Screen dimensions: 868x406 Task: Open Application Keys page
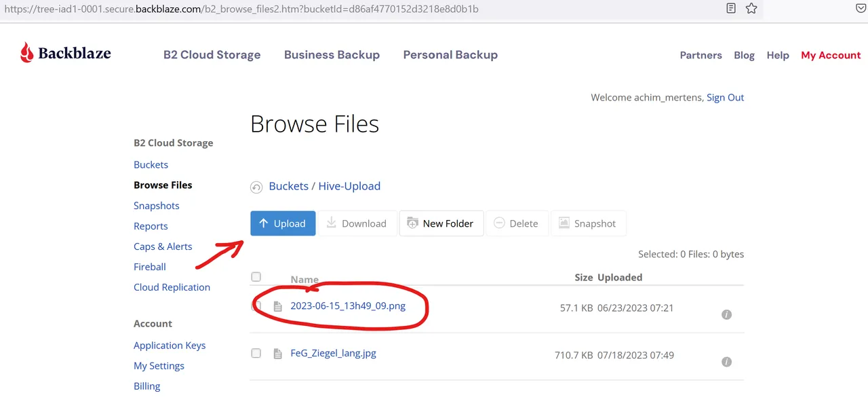[170, 346]
